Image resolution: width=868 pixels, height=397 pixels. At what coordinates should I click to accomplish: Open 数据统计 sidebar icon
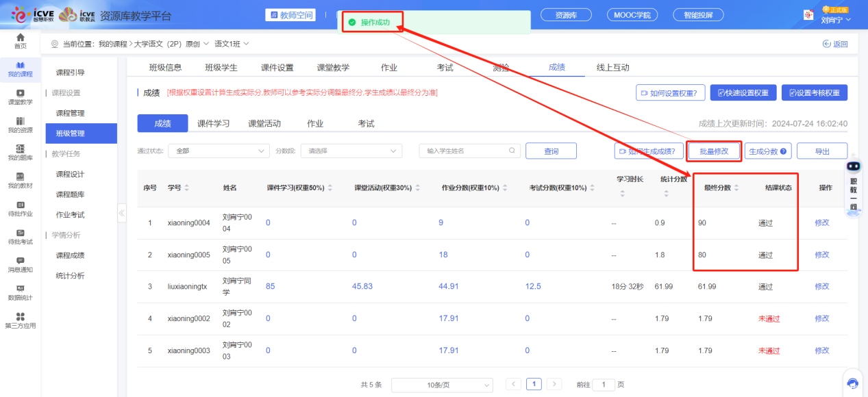(21, 292)
